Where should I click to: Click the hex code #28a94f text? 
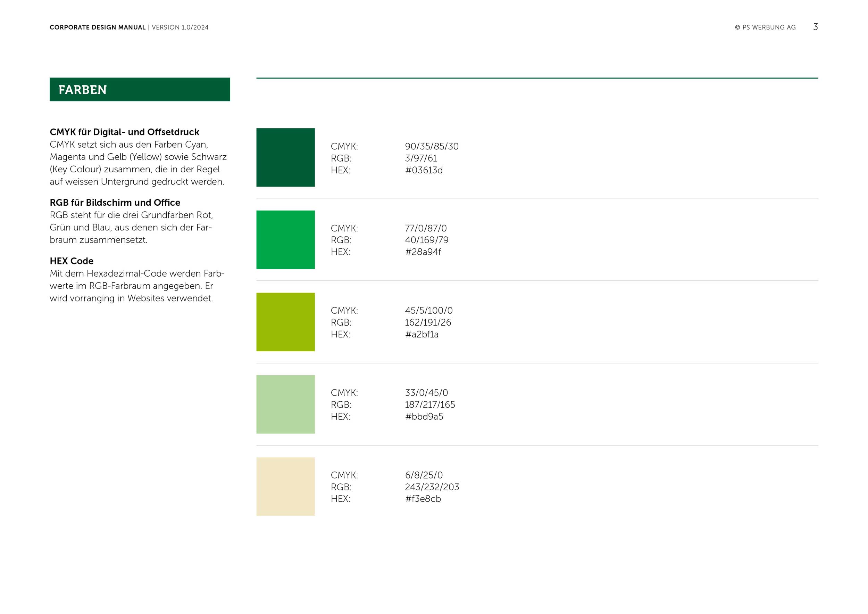click(423, 252)
